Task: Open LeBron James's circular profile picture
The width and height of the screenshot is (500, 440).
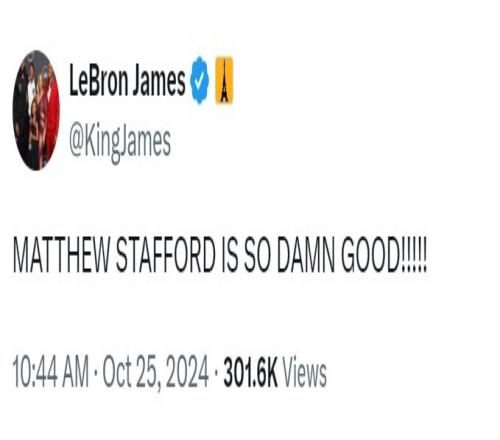Action: (36, 110)
